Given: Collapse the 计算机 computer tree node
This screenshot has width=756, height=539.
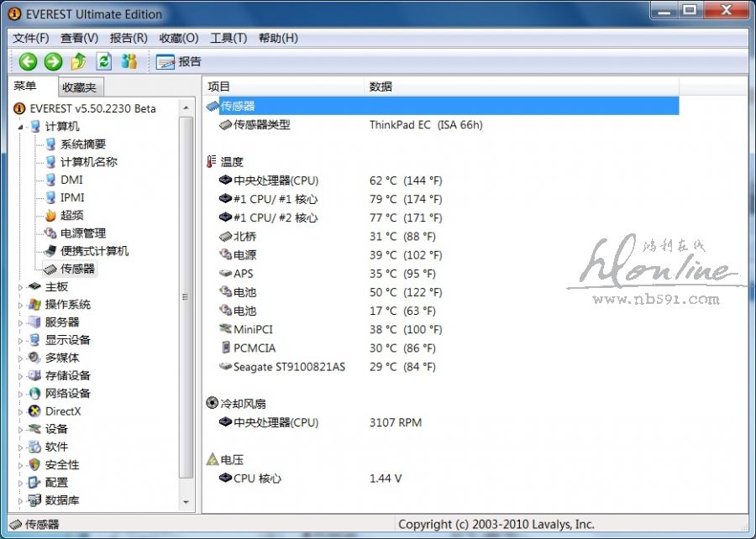Looking at the screenshot, I should point(22,127).
